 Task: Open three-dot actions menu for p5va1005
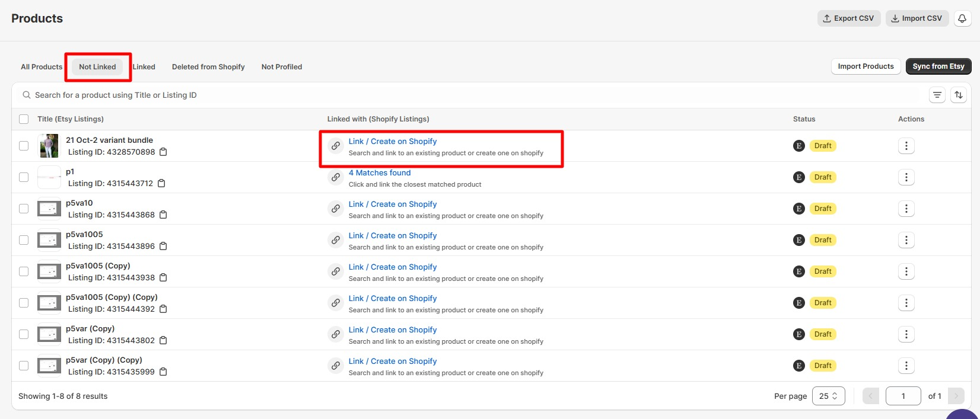[906, 240]
